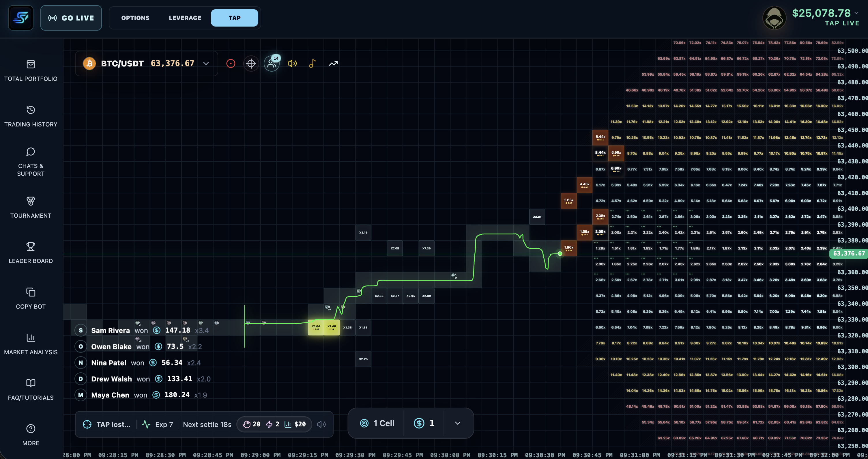Screen dimensions: 868x459
Task: Open Nina Patel's win entry
Action: (x=138, y=363)
